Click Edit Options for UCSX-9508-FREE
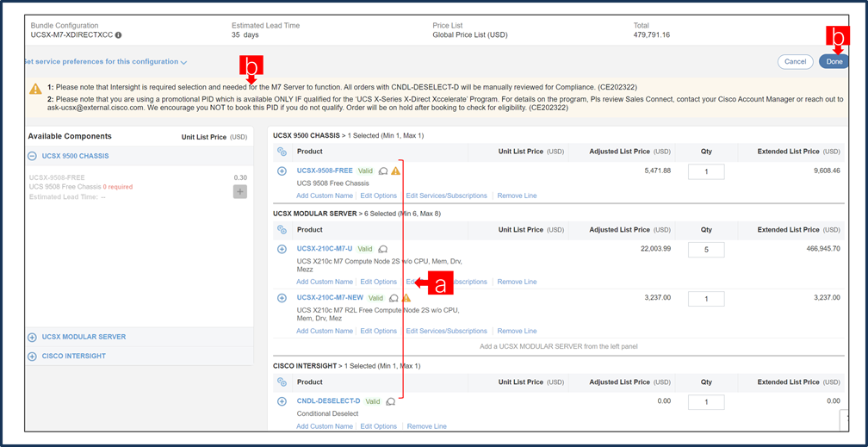This screenshot has width=868, height=447. [x=379, y=196]
